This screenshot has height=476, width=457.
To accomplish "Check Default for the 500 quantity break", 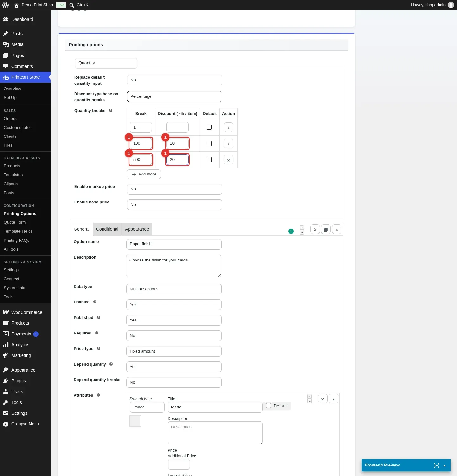I will pos(209,160).
